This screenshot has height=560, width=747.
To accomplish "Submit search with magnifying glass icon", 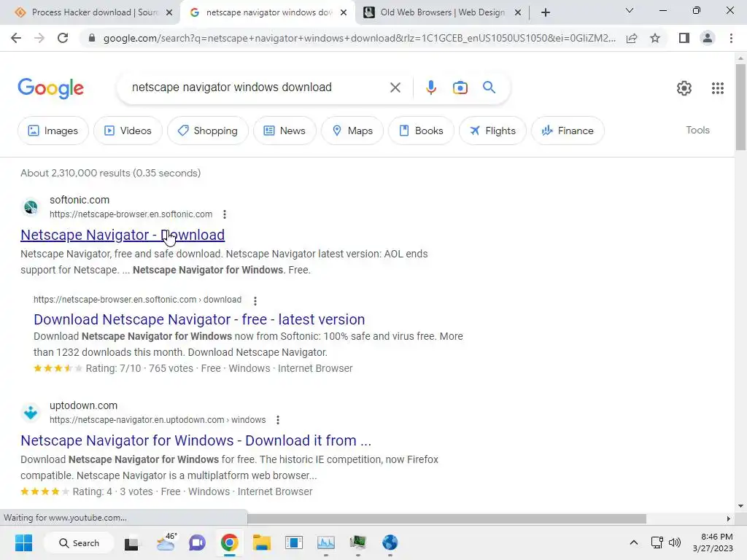I will 489,87.
